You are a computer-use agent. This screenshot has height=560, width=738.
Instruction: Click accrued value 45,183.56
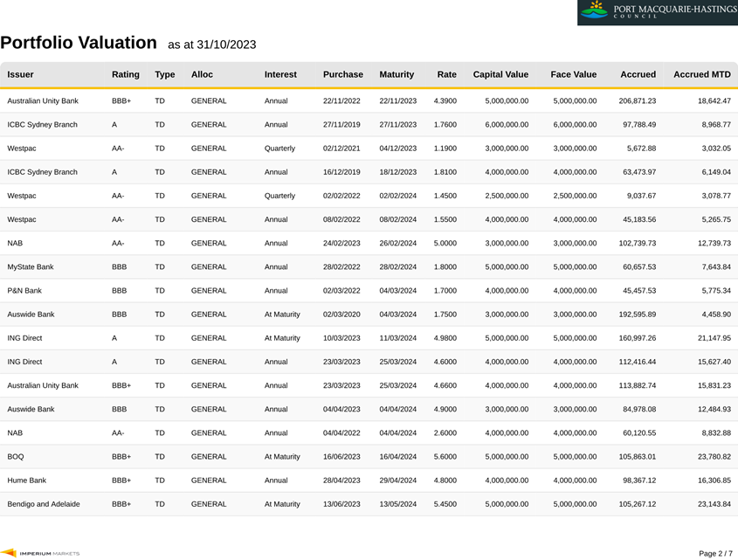click(x=639, y=219)
